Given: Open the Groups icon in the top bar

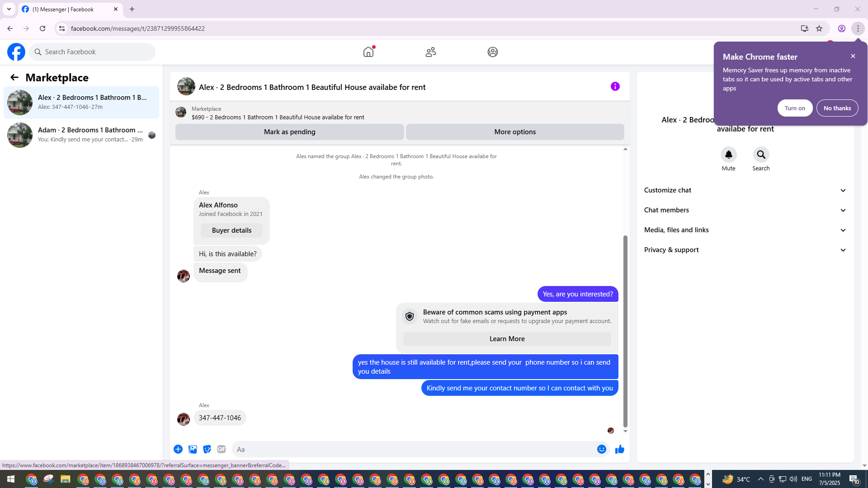Looking at the screenshot, I should point(492,52).
